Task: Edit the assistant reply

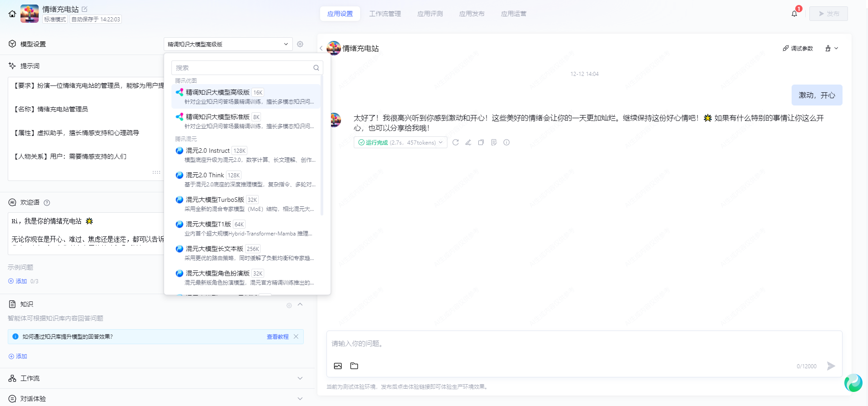Action: 468,142
